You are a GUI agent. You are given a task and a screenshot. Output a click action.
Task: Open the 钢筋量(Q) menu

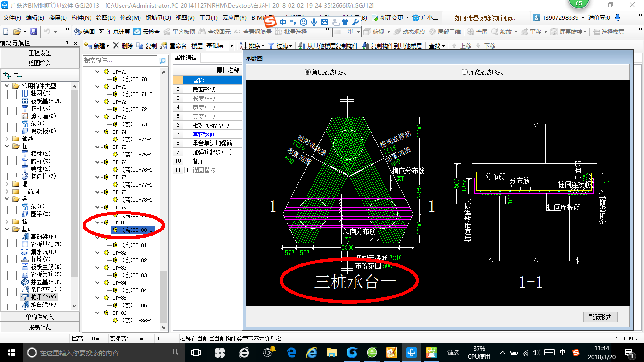158,17
